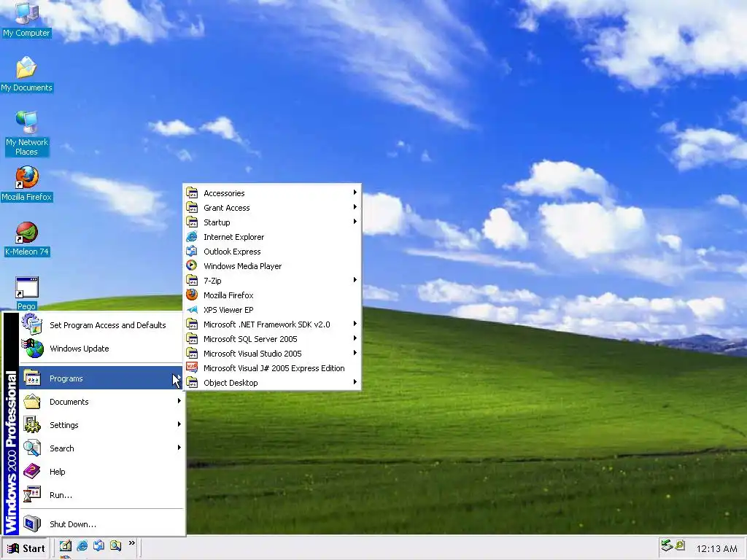Image resolution: width=747 pixels, height=560 pixels.
Task: Click the Documents label in the Start menu
Action: [x=69, y=402]
